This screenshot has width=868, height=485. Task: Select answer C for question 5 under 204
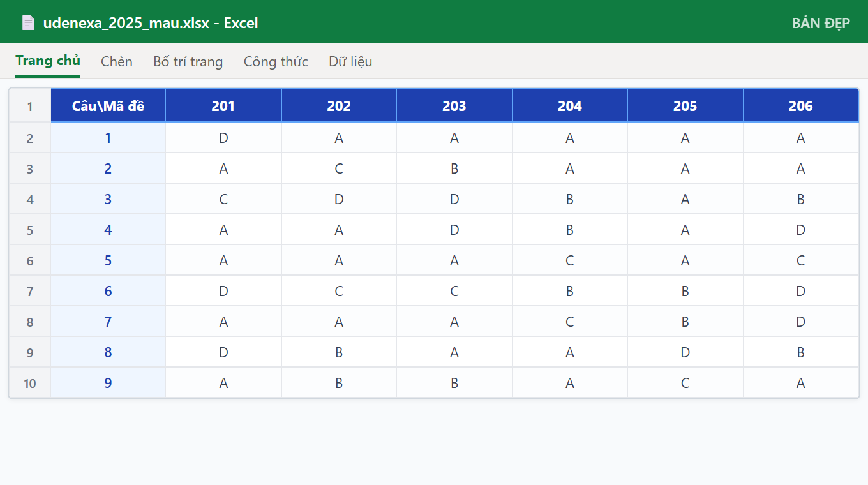coord(570,260)
